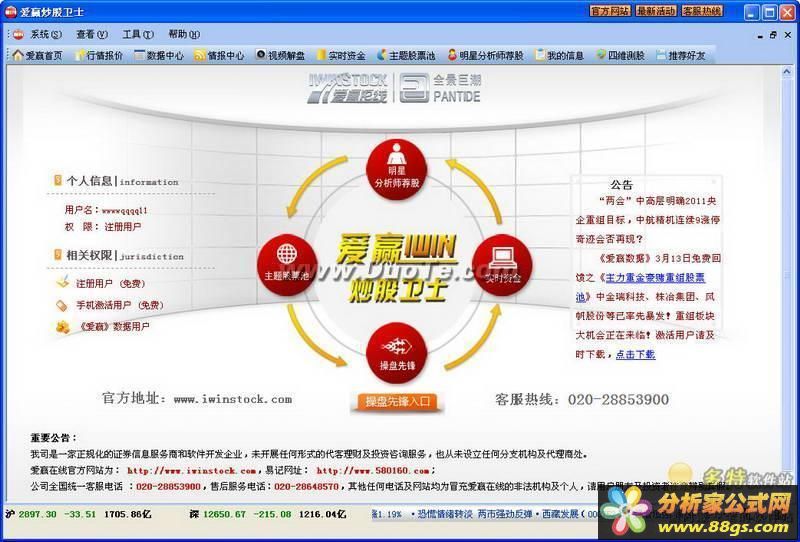Image resolution: width=800 pixels, height=542 pixels.
Task: Open the 数据中心 toolbar item
Action: pyautogui.click(x=159, y=55)
